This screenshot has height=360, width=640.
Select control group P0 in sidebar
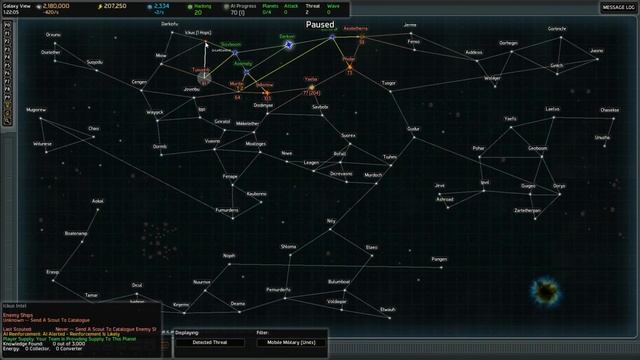coord(7,25)
